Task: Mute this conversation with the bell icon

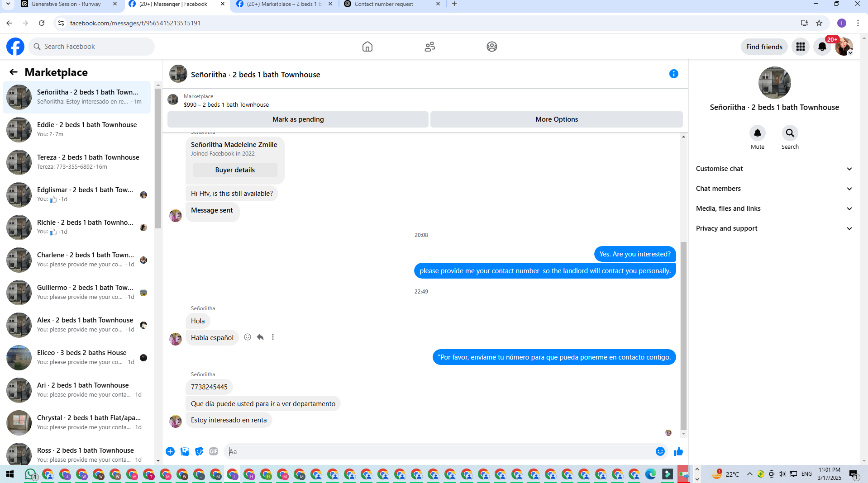Action: tap(758, 133)
